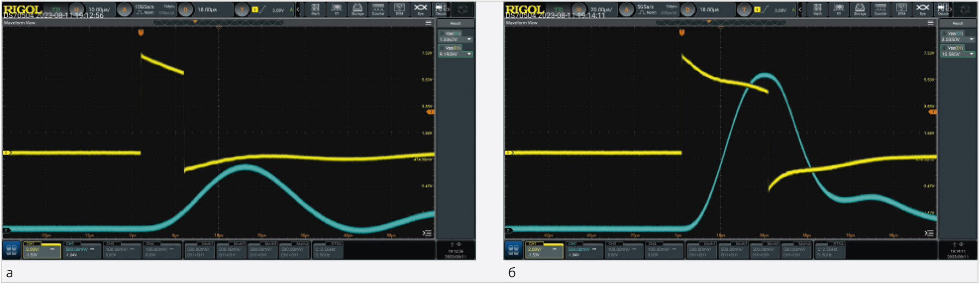Click 5GSa/s sample rate in screenshot б
The width and height of the screenshot is (980, 285).
[x=645, y=7]
